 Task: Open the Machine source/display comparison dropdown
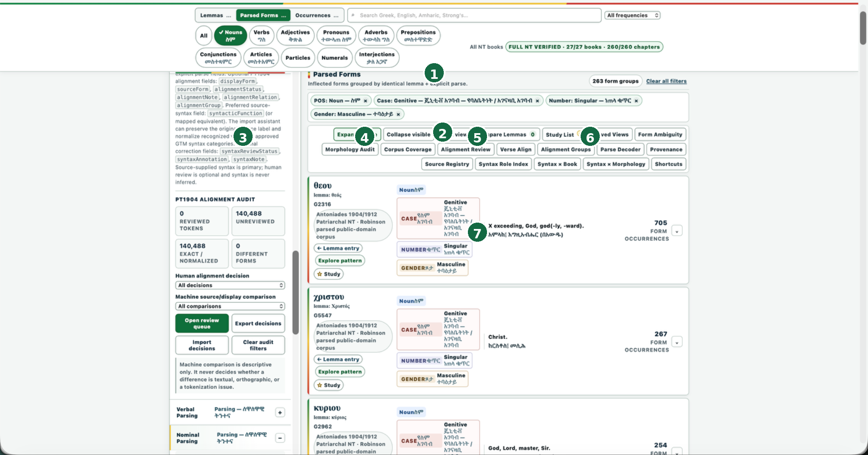230,307
